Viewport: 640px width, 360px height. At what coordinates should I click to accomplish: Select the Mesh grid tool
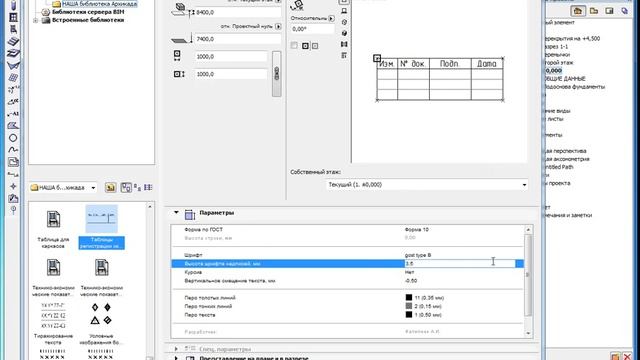click(13, 78)
